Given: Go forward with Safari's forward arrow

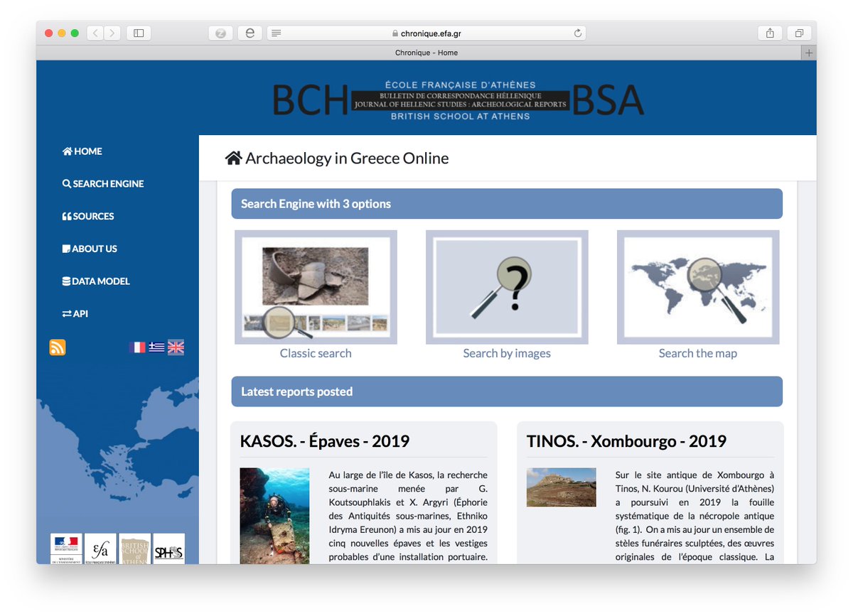Looking at the screenshot, I should [112, 33].
